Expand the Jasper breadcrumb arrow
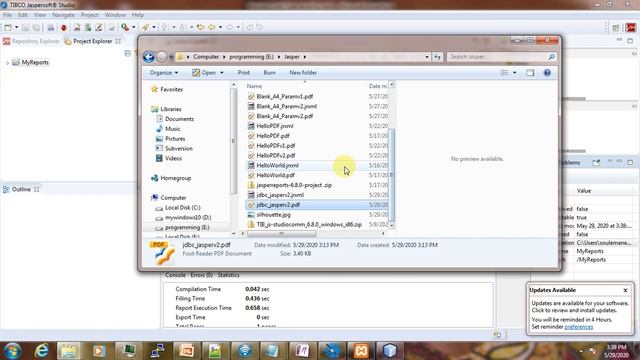 point(304,57)
